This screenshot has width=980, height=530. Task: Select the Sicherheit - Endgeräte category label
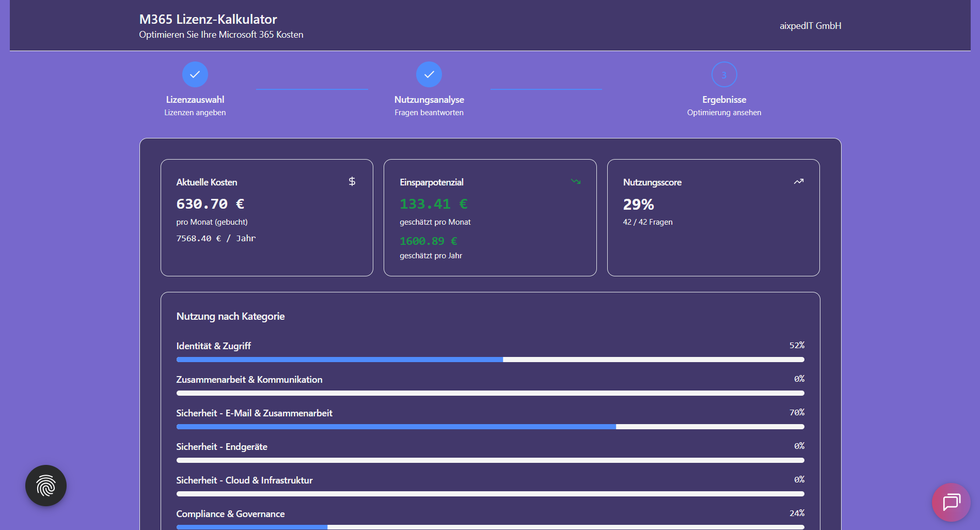click(x=222, y=447)
